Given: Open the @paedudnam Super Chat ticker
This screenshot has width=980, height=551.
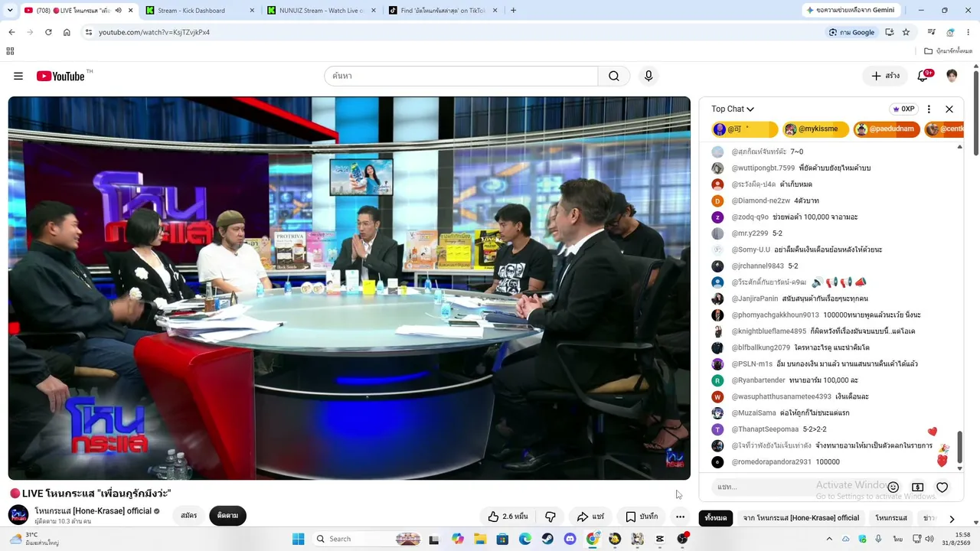Looking at the screenshot, I should (x=886, y=129).
